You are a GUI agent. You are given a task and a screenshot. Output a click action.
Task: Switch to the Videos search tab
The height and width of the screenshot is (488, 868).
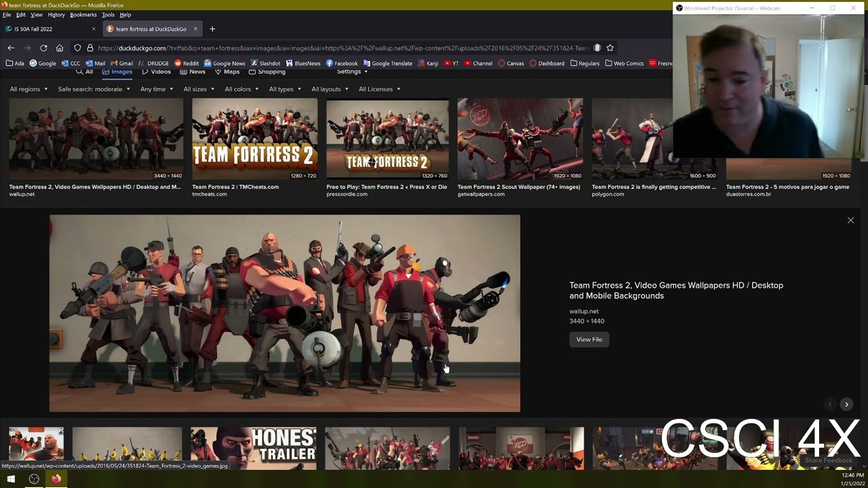click(156, 72)
